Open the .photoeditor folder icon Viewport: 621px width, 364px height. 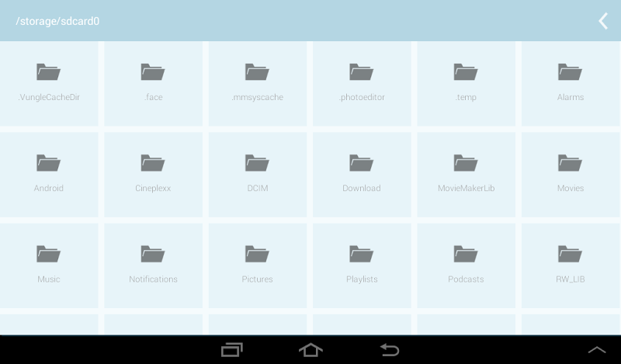pos(361,72)
